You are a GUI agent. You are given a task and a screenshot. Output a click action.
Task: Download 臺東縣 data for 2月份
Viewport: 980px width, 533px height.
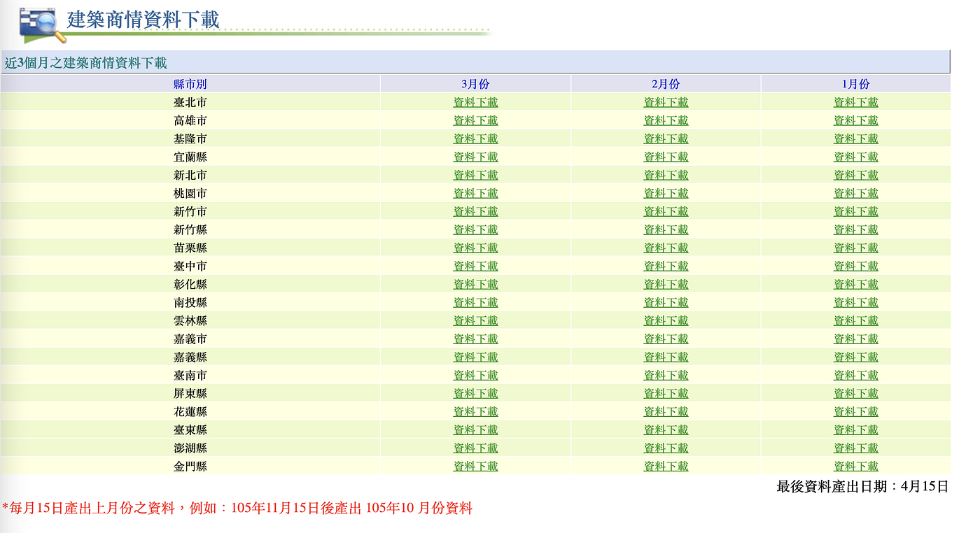(666, 429)
